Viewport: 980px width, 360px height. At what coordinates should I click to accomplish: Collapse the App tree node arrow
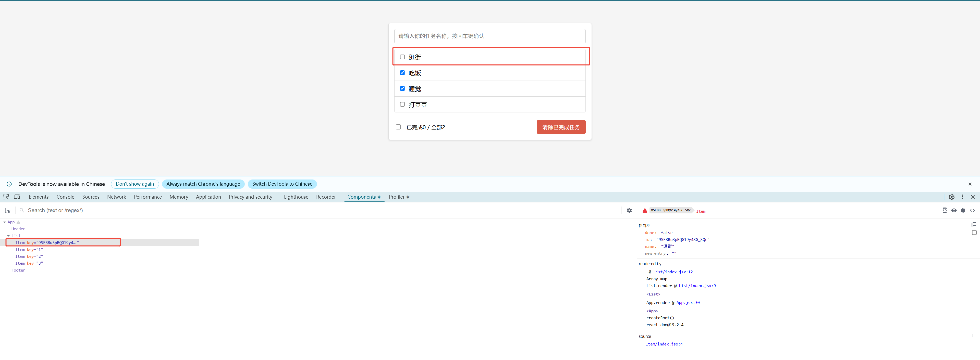[5, 222]
